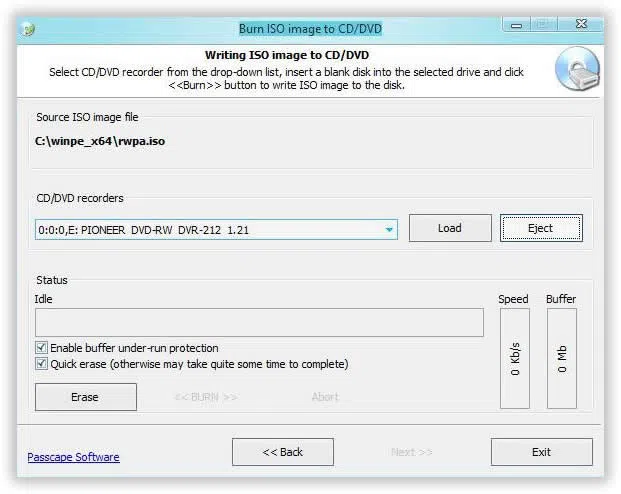Click the source ISO path C:\winpe_x64\rwpa.iso
The image size is (621, 494).
click(100, 141)
